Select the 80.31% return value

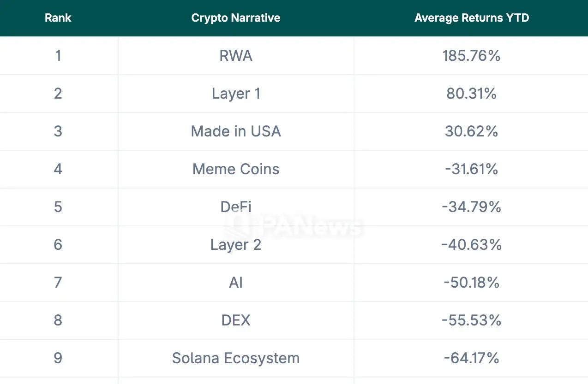471,94
